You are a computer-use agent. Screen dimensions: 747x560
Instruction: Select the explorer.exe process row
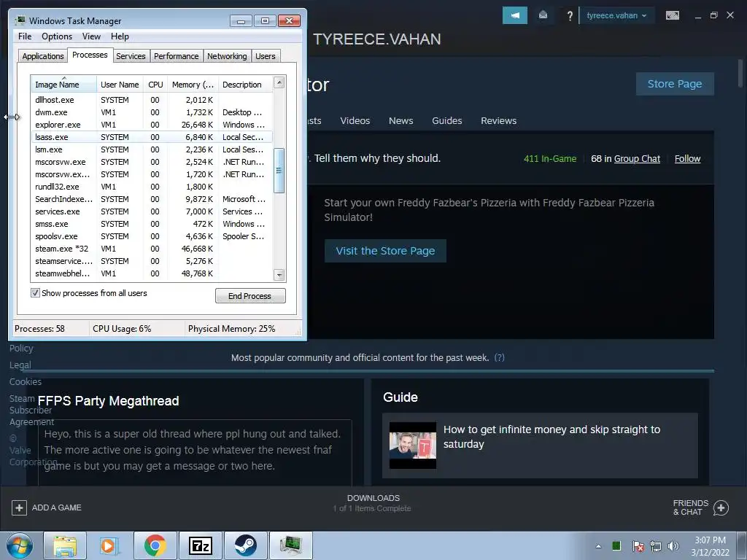tap(152, 125)
